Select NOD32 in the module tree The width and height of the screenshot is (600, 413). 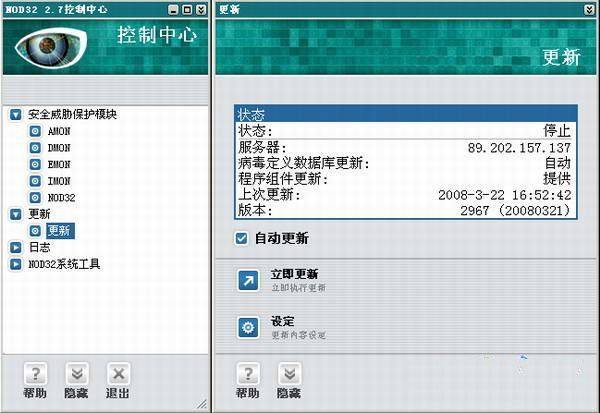(61, 198)
